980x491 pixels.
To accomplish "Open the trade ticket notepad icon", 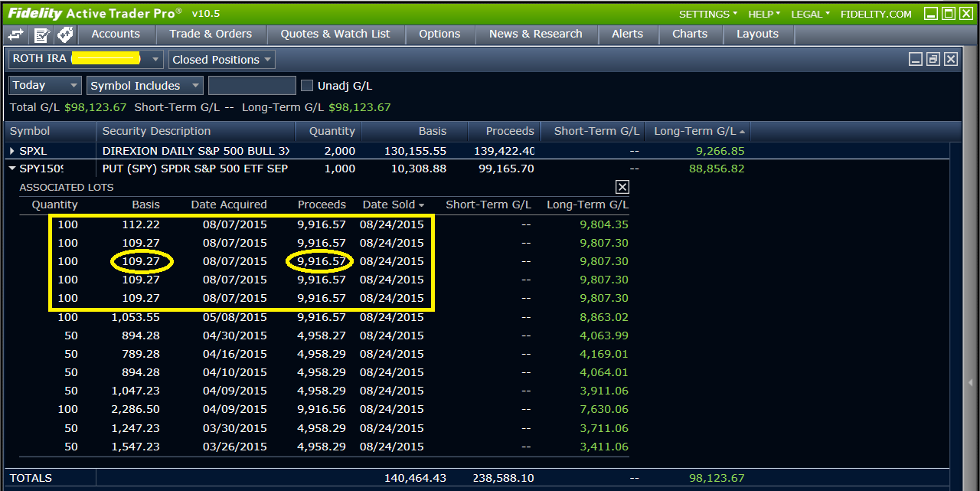I will click(x=41, y=34).
